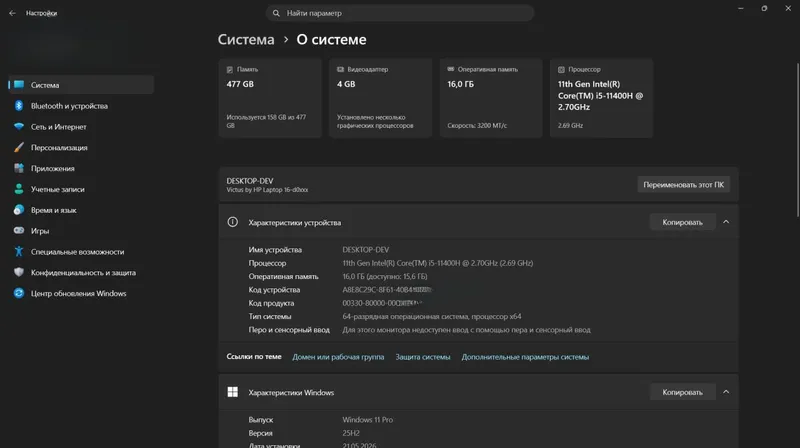Click the storage icon on Память card

tap(230, 69)
